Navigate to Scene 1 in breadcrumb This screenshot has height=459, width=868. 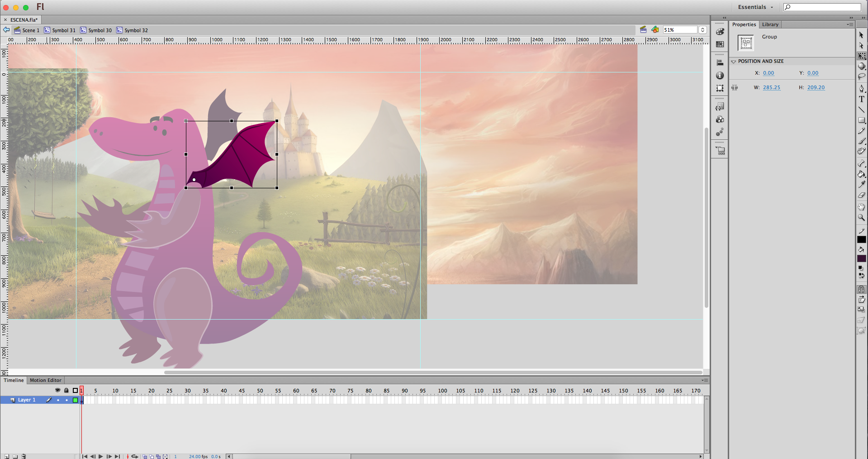(27, 30)
